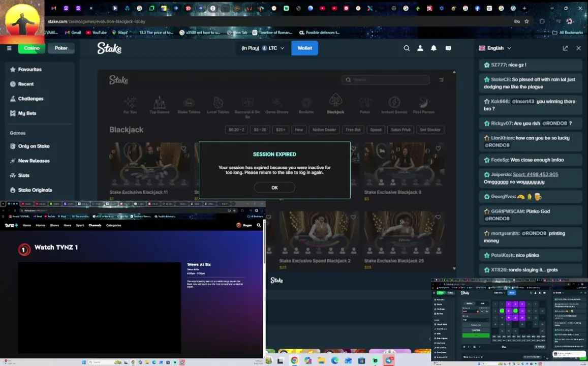
Task: Toggle the Free Bet filter chip
Action: 353,130
